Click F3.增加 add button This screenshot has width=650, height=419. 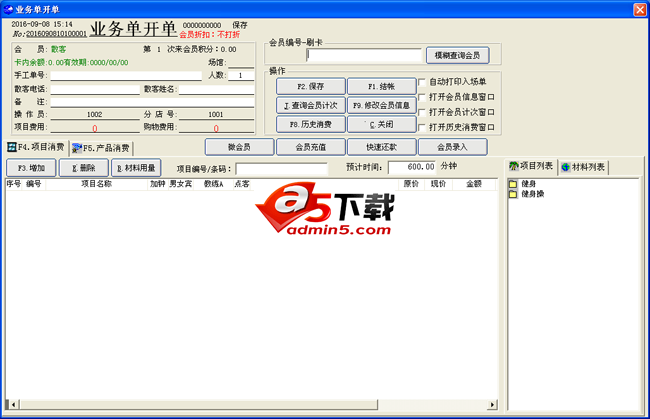click(31, 168)
